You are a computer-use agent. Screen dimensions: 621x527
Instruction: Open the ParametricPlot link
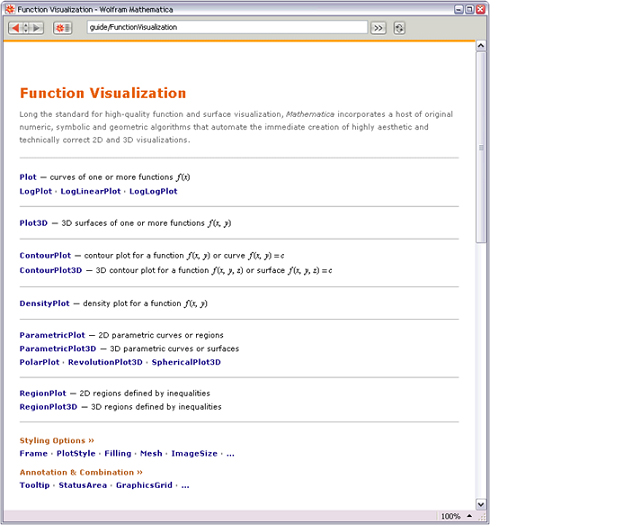point(52,335)
